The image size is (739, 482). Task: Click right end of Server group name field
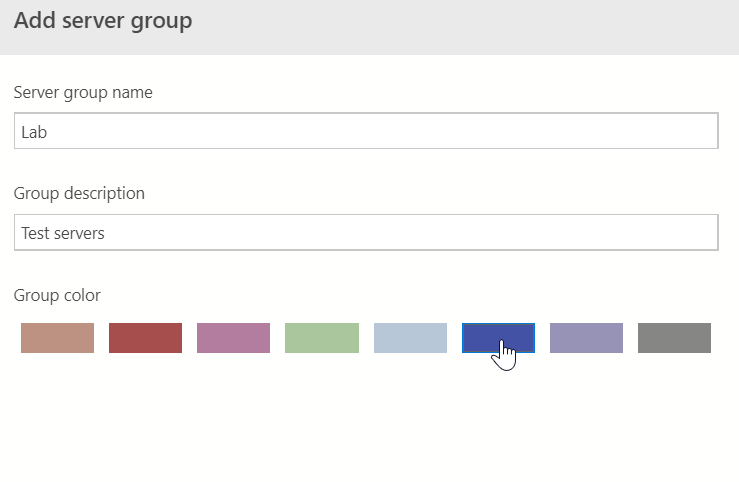[x=700, y=131]
